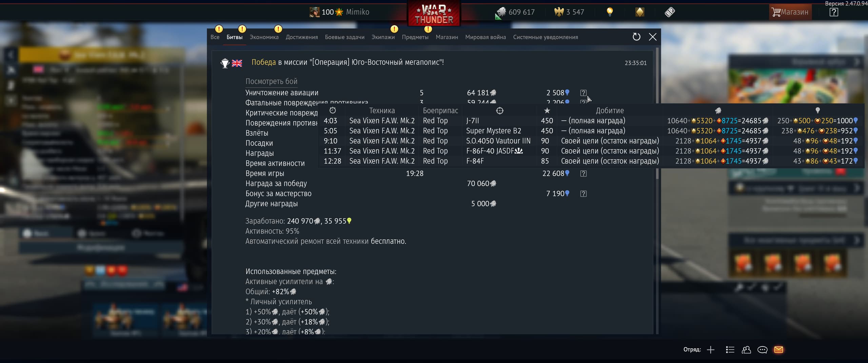Add squad member with plus icon
The width and height of the screenshot is (868, 363).
[711, 350]
